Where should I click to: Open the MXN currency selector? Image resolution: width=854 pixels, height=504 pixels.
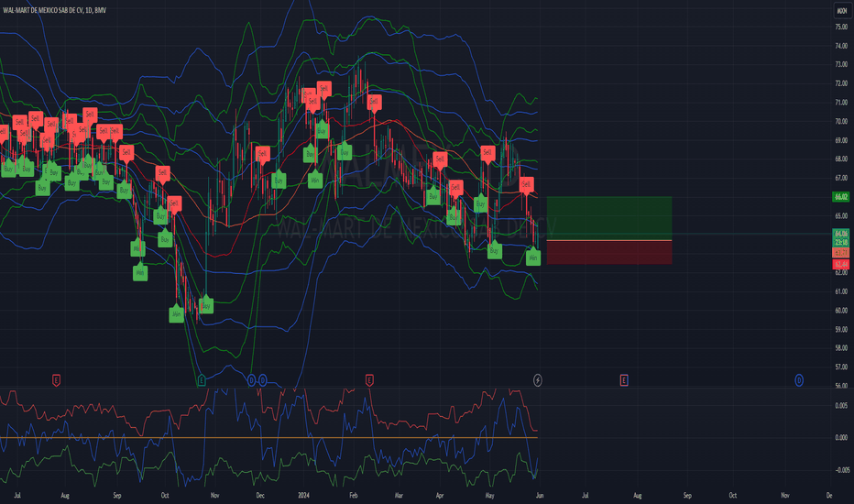point(841,10)
